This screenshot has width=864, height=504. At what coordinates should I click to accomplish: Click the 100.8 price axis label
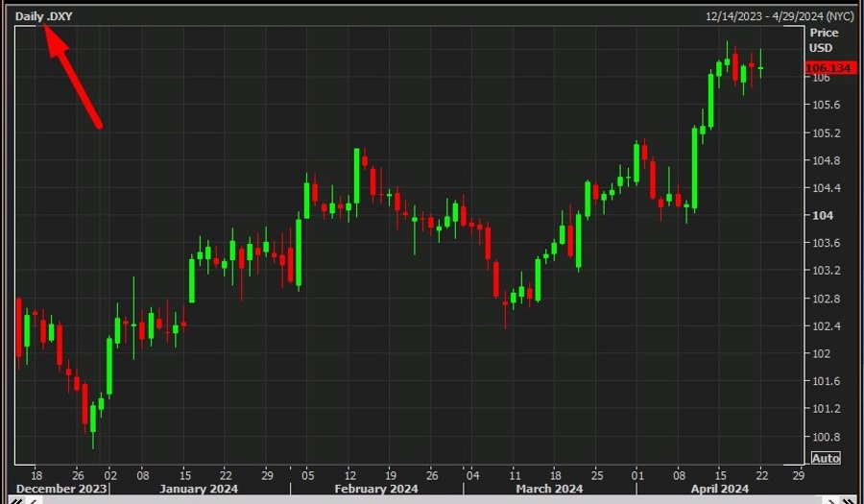tap(826, 437)
